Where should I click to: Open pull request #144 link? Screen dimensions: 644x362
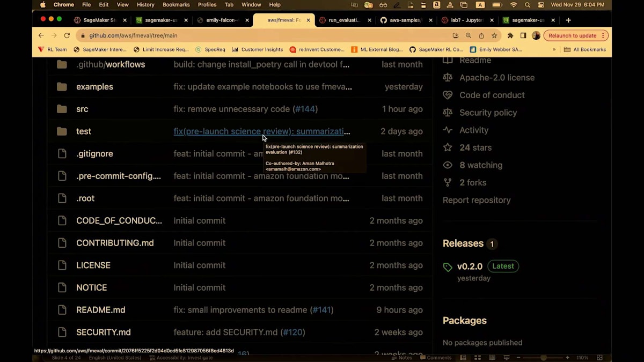305,109
